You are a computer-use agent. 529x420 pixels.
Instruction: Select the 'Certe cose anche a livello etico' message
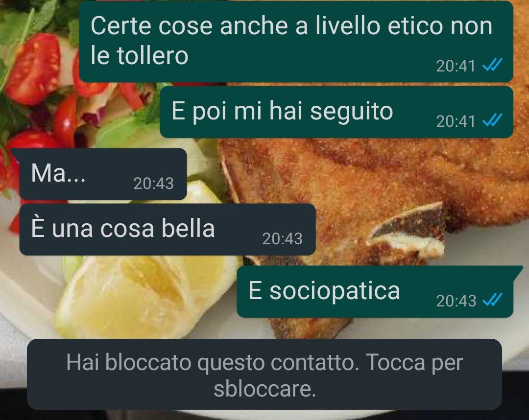296,42
